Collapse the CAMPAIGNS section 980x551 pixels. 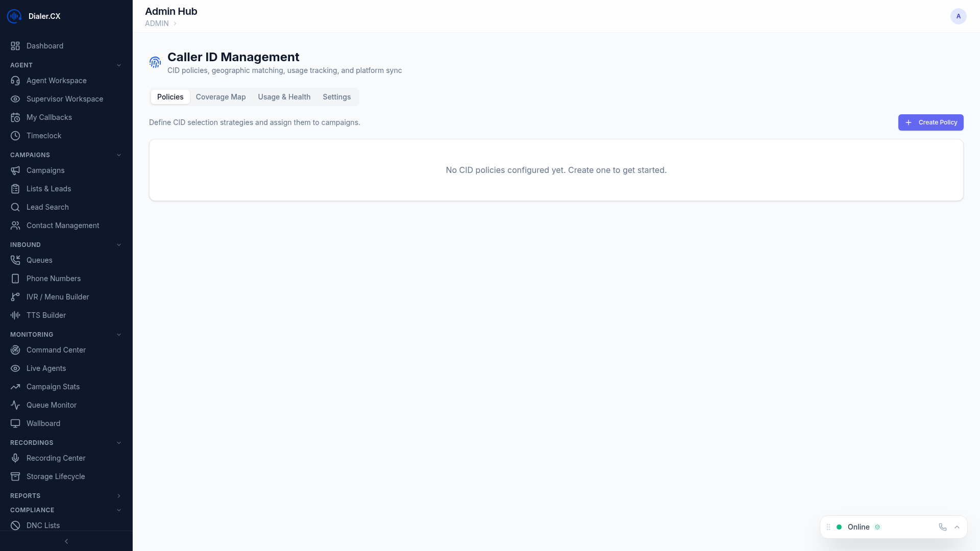click(119, 155)
